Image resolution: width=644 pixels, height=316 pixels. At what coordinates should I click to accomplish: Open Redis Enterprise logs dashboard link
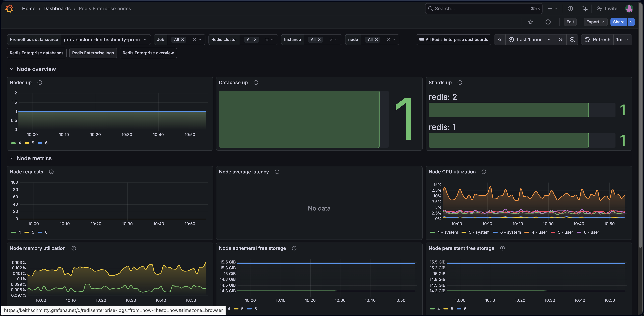pyautogui.click(x=93, y=53)
